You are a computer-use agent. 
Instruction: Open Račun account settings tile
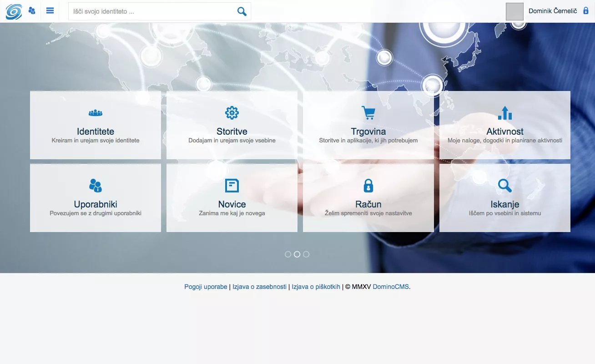tap(368, 198)
